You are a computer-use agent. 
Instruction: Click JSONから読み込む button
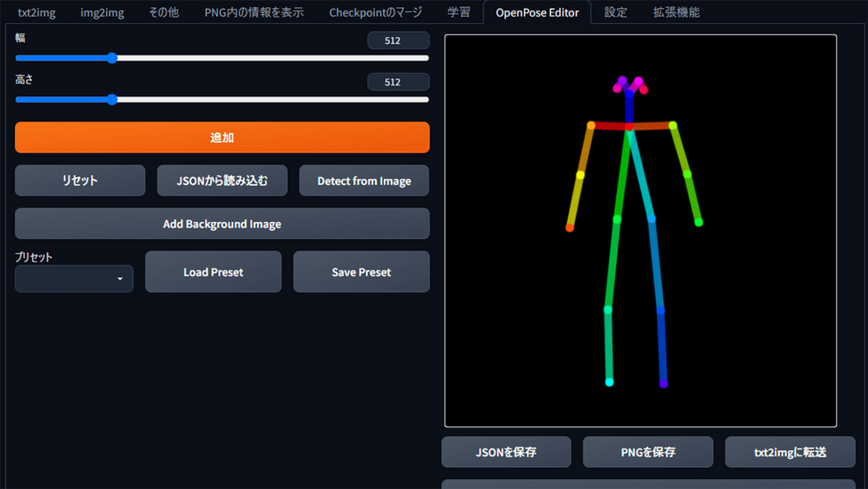pos(222,181)
